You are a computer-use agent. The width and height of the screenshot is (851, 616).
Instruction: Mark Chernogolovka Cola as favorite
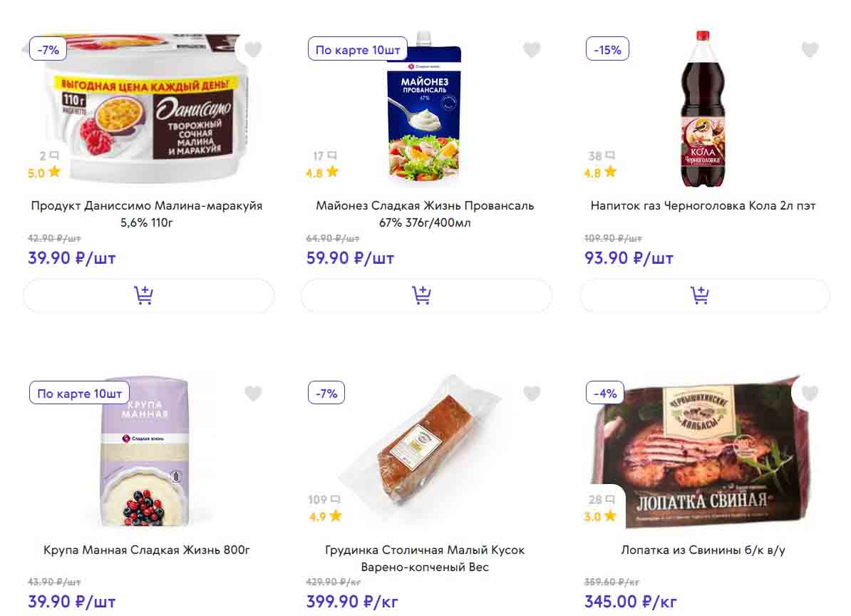pyautogui.click(x=810, y=50)
